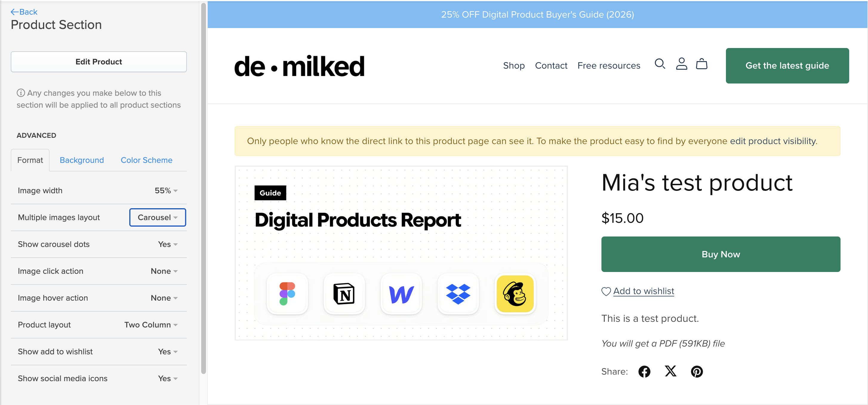Switch to the Color Scheme tab
The width and height of the screenshot is (868, 405).
tap(147, 160)
